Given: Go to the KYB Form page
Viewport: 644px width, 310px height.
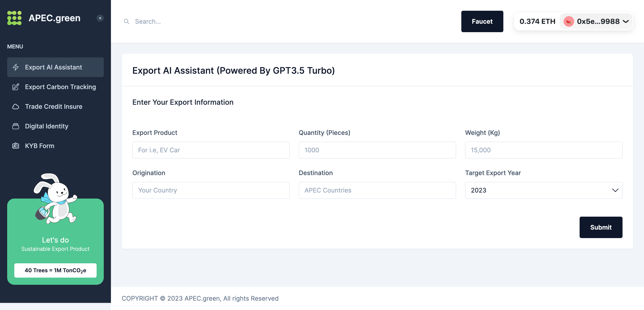Looking at the screenshot, I should pyautogui.click(x=40, y=146).
